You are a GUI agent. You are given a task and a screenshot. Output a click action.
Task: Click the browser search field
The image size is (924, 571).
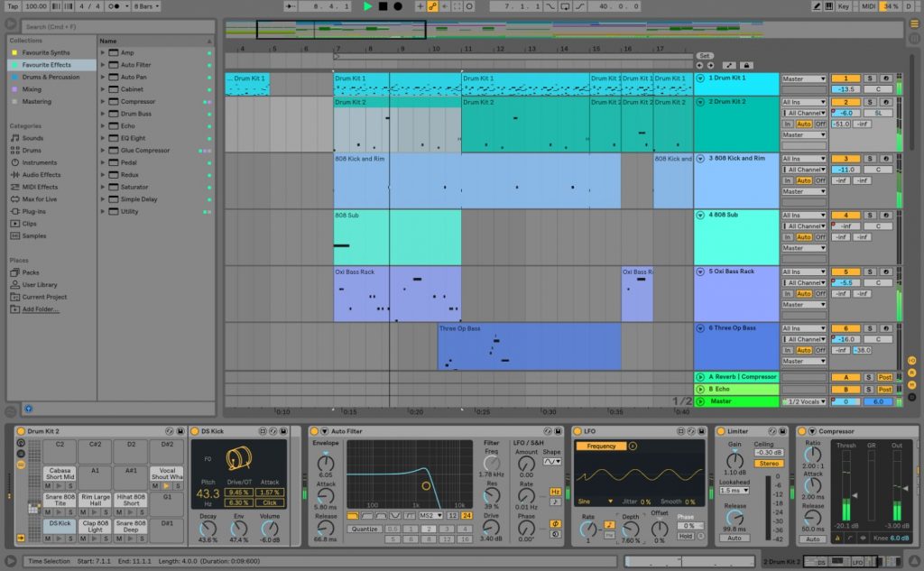click(108, 27)
